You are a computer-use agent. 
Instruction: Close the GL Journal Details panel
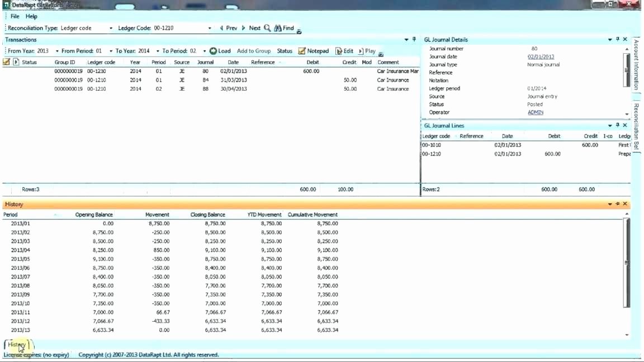625,40
